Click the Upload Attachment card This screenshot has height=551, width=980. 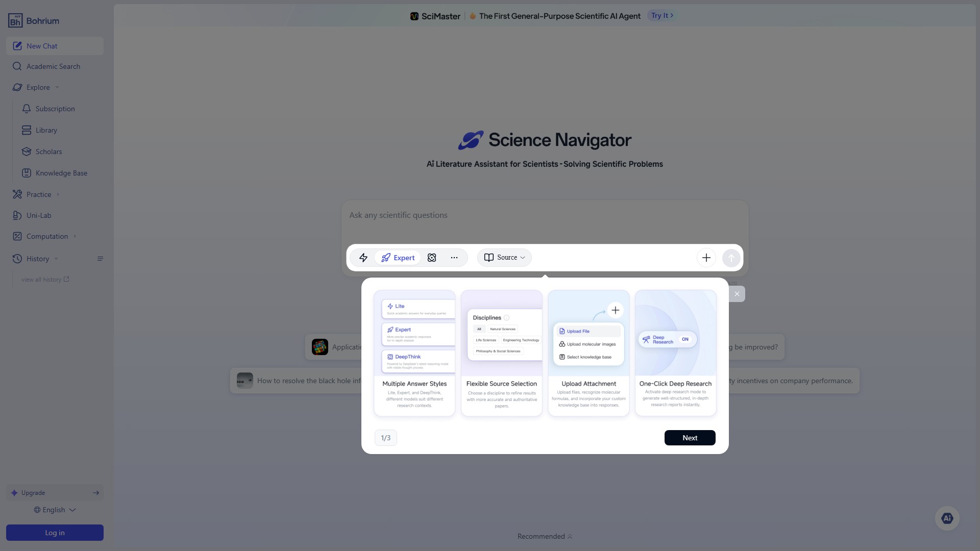click(x=589, y=353)
